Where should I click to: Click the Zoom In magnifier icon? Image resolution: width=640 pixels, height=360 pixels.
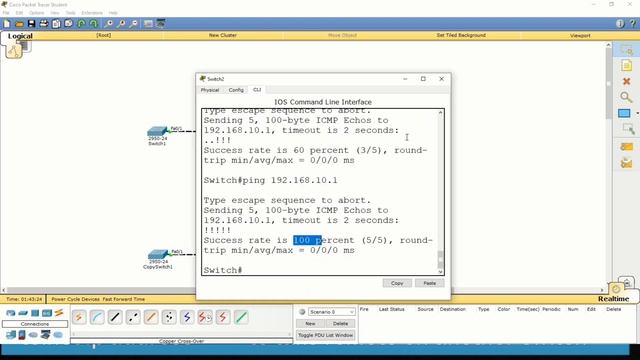click(x=109, y=24)
